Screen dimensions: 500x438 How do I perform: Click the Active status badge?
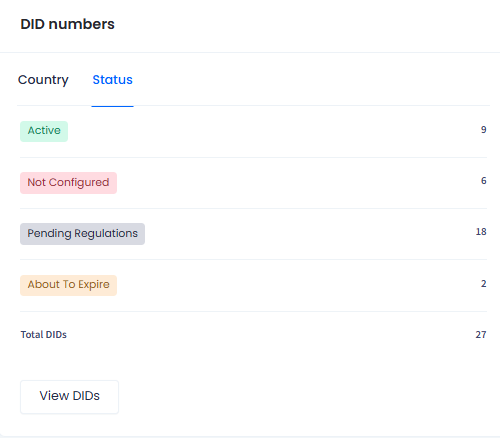pos(44,131)
